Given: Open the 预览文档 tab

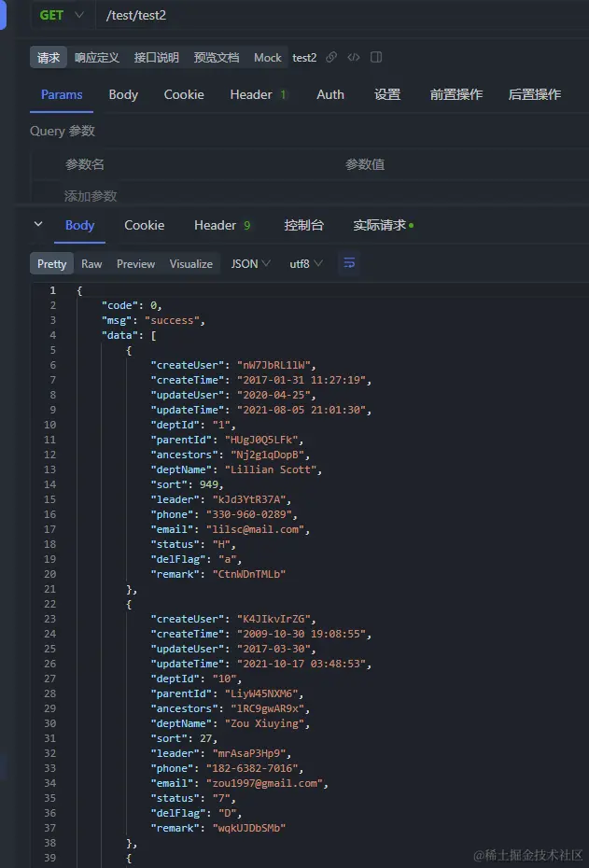Looking at the screenshot, I should 216,58.
